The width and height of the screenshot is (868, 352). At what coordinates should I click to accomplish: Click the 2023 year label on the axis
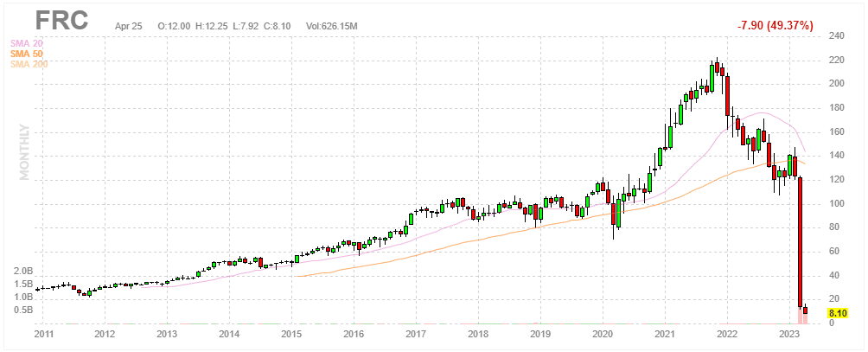[788, 334]
